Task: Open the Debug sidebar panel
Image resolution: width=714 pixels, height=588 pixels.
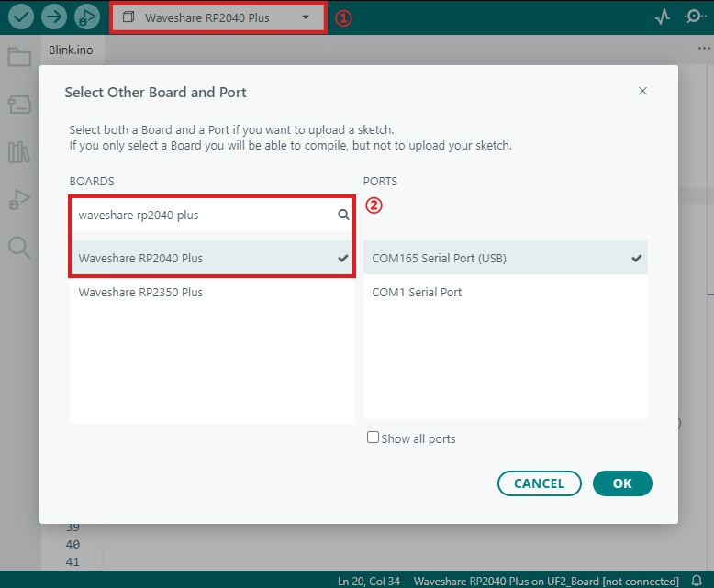Action: coord(19,199)
